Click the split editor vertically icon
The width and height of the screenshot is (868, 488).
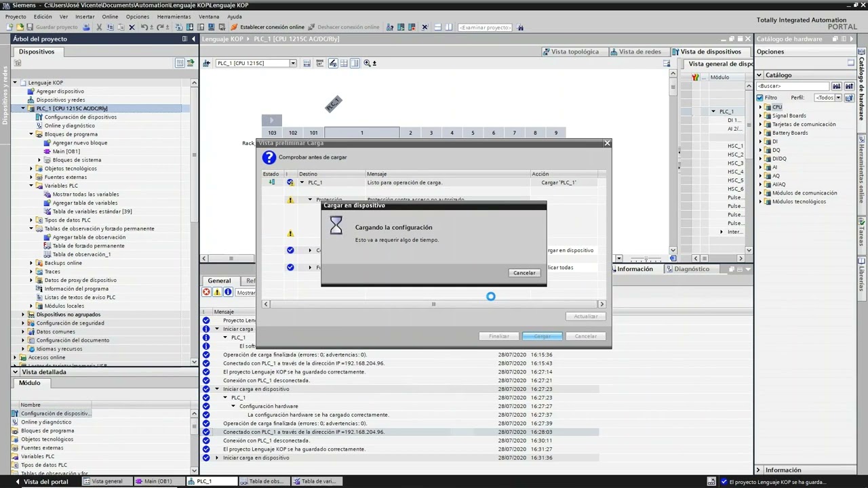[x=449, y=27]
